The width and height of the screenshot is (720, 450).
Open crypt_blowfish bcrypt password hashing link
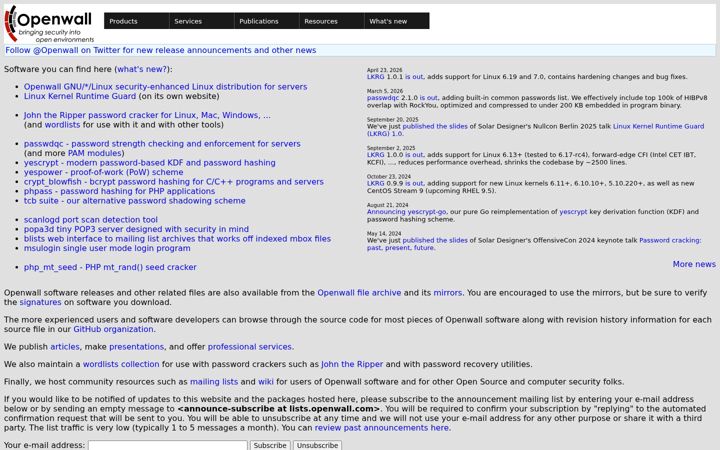tap(174, 182)
